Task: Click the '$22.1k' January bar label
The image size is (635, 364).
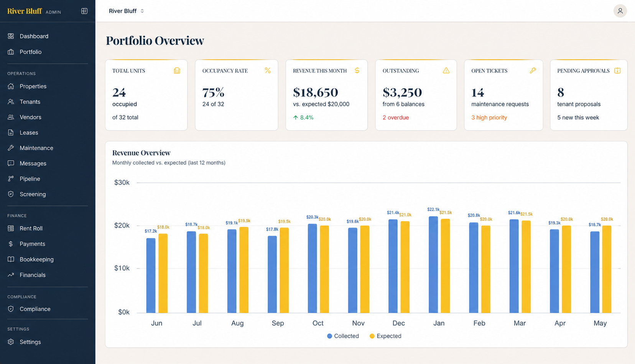Action: (x=433, y=210)
